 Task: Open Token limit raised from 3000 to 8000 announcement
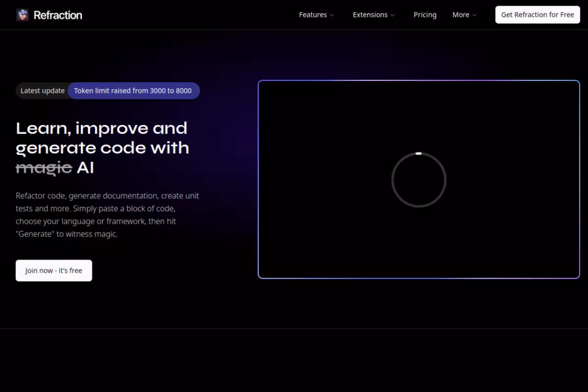(x=133, y=91)
